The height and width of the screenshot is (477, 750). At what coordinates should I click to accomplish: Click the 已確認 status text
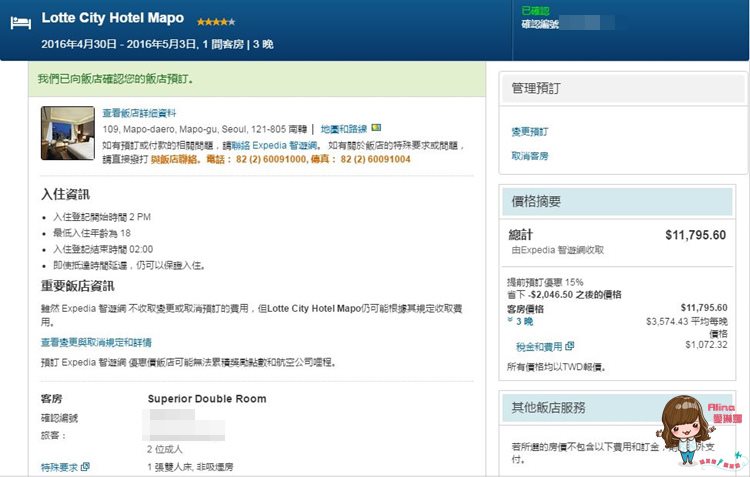(x=535, y=11)
